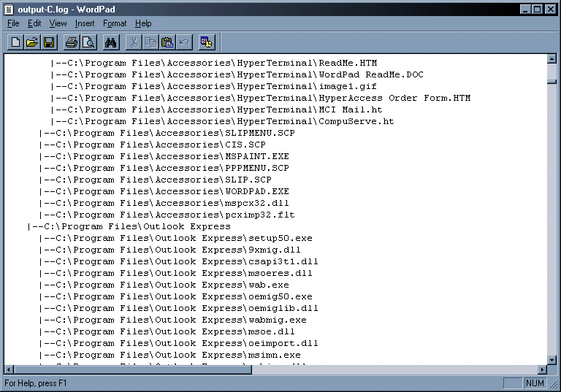Open Print Preview from the toolbar
561x392 pixels.
click(88, 42)
